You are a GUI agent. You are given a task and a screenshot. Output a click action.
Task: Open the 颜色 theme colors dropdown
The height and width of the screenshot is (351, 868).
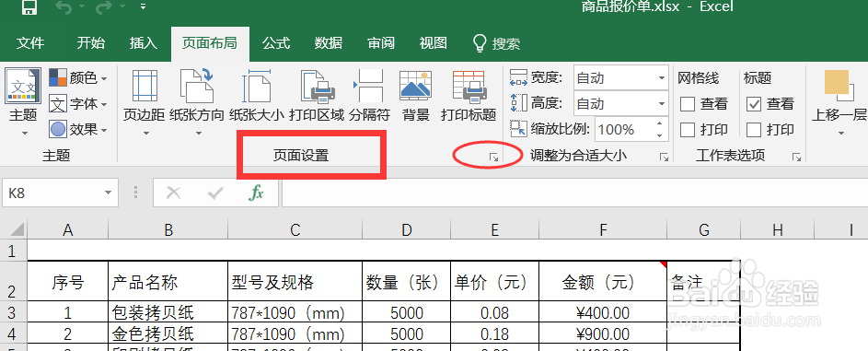(78, 78)
